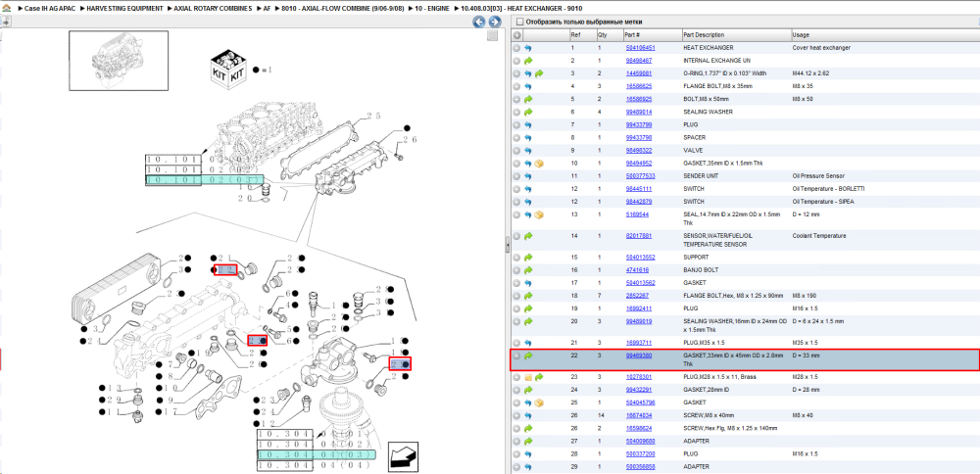
Task: Click green arrow icon in coolant temperature SENSOR row
Action: point(528,236)
